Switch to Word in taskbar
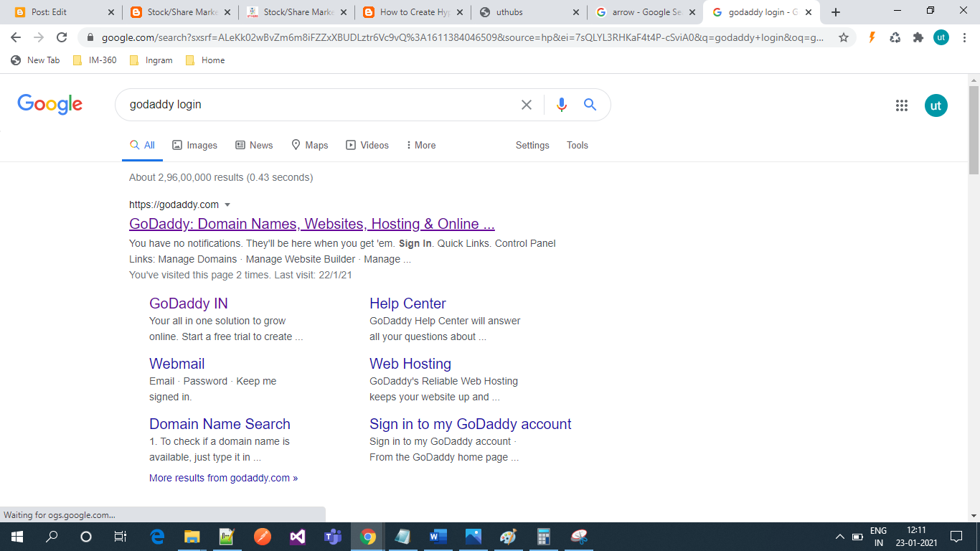The image size is (980, 551). coord(438,537)
